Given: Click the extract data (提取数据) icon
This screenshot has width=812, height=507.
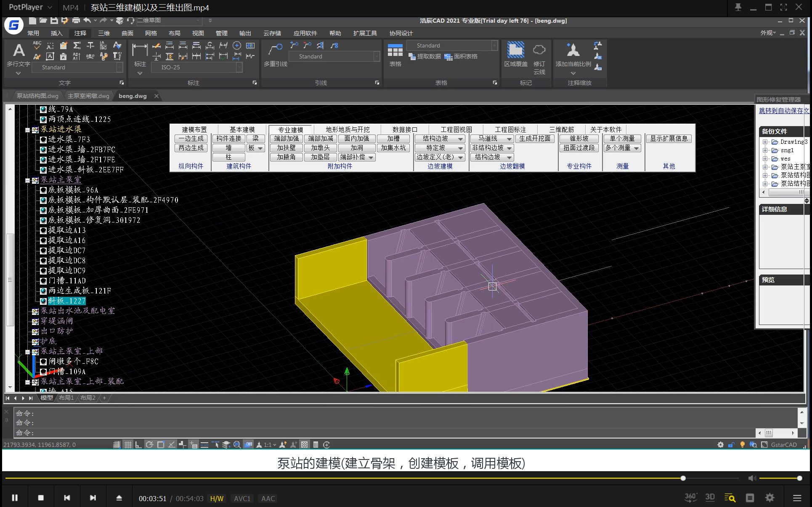Looking at the screenshot, I should [412, 56].
